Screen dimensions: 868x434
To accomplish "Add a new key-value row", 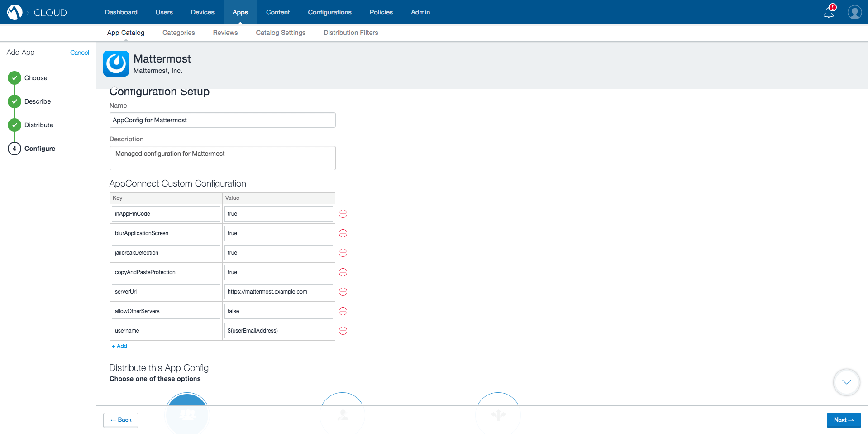I will 119,346.
